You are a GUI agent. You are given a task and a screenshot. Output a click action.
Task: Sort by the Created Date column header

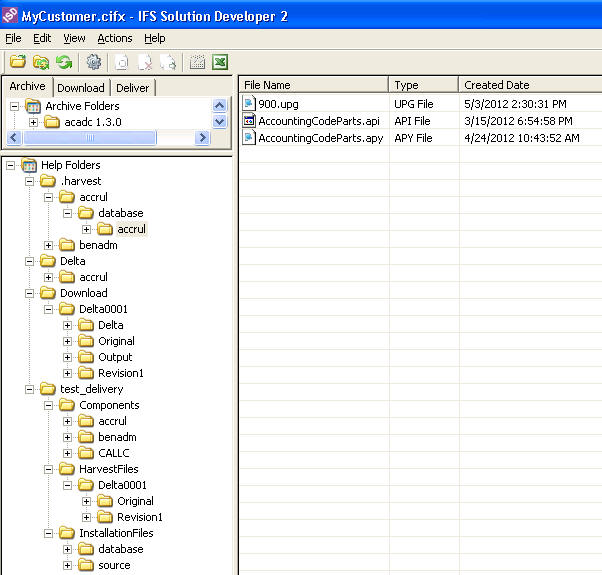pos(497,85)
